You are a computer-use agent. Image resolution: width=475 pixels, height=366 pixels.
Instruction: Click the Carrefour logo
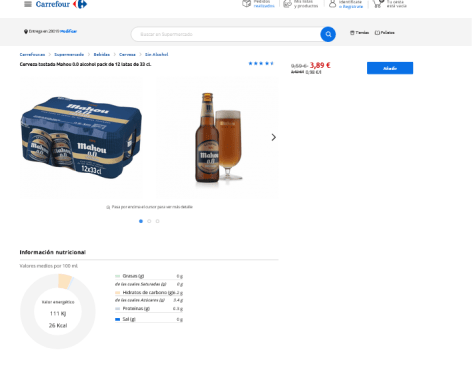[x=61, y=4]
